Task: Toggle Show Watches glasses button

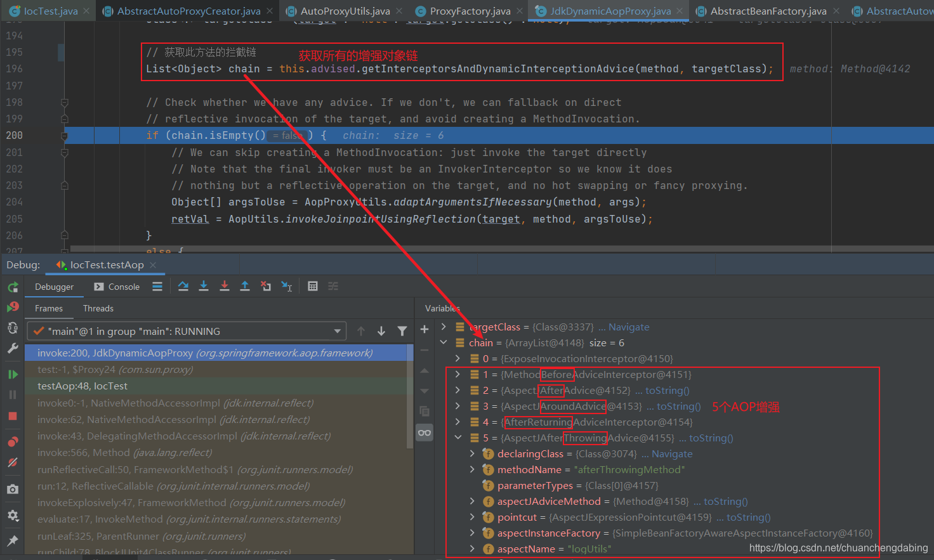Action: [x=424, y=433]
